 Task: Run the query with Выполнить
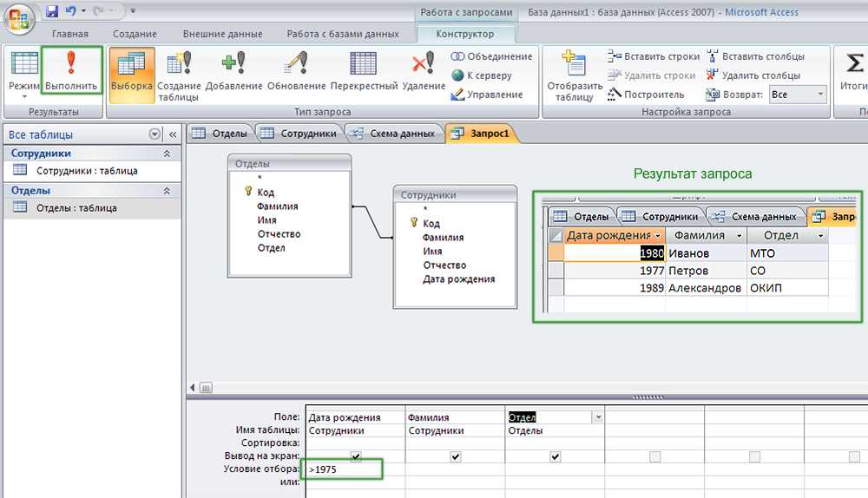coord(71,70)
